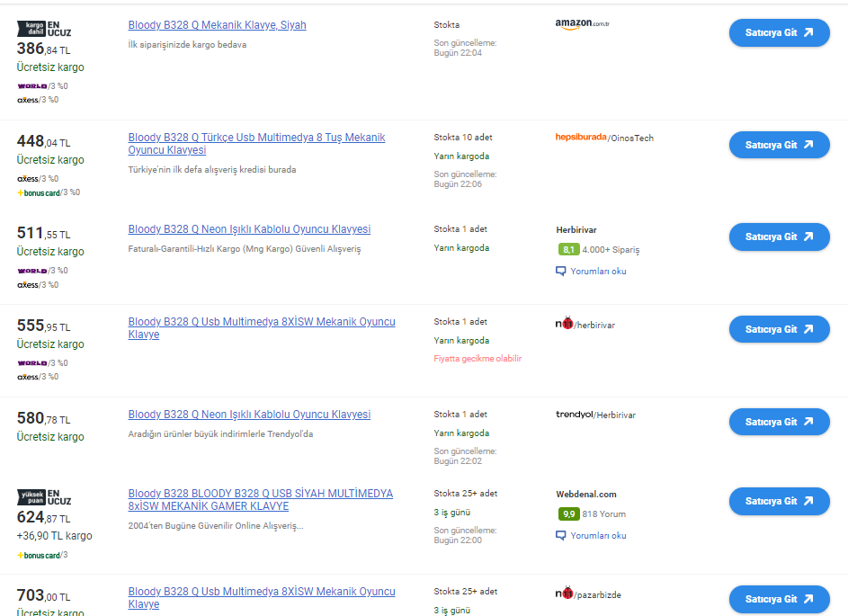Go to seller for hepsiburada OinosTech offer

point(780,145)
